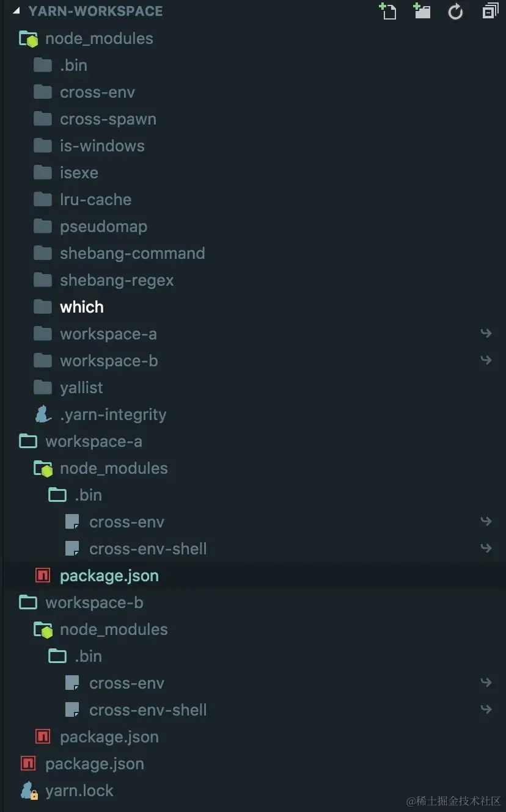Screen dimensions: 506x812
Task: Click npm icon of root package.json
Action: 28,764
